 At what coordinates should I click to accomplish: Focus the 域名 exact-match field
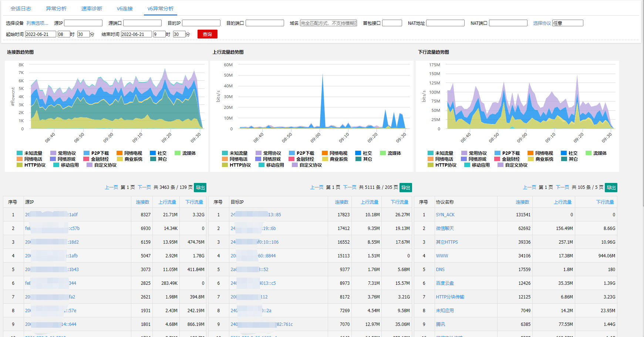[328, 23]
